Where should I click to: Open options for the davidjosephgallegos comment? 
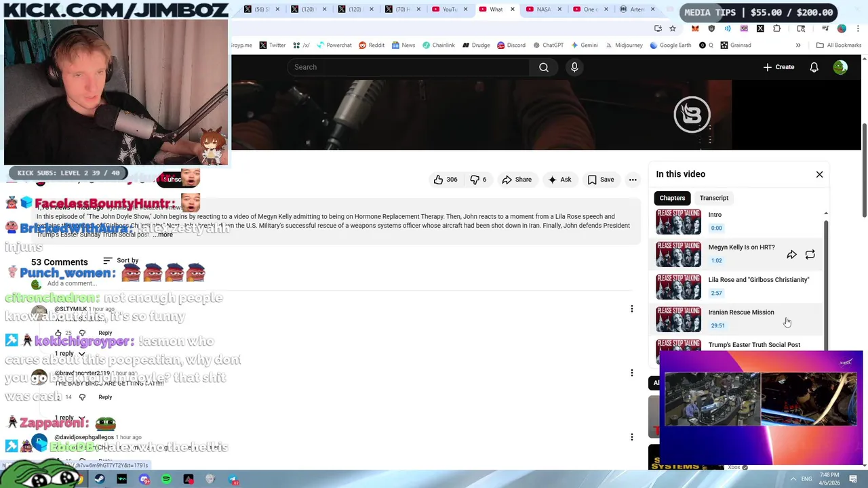[x=631, y=437]
